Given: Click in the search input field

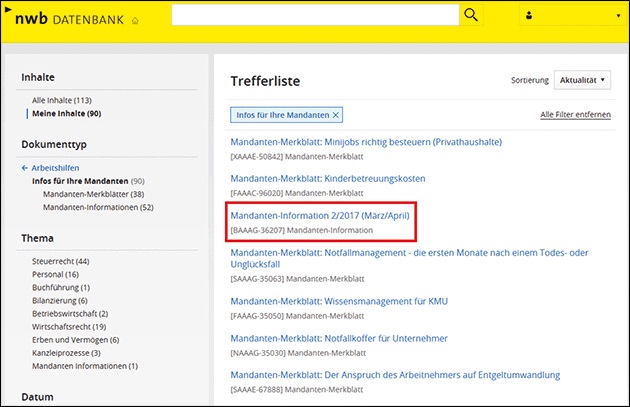Looking at the screenshot, I should (x=316, y=15).
